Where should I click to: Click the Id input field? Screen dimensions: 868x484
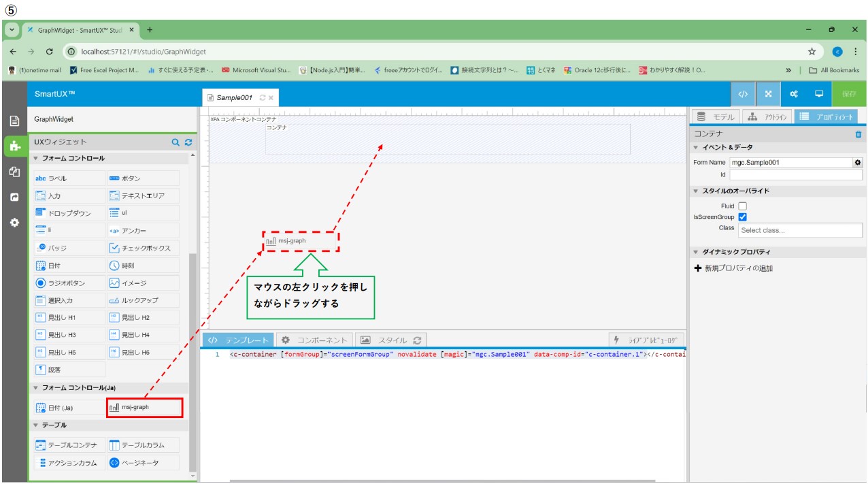pos(795,175)
